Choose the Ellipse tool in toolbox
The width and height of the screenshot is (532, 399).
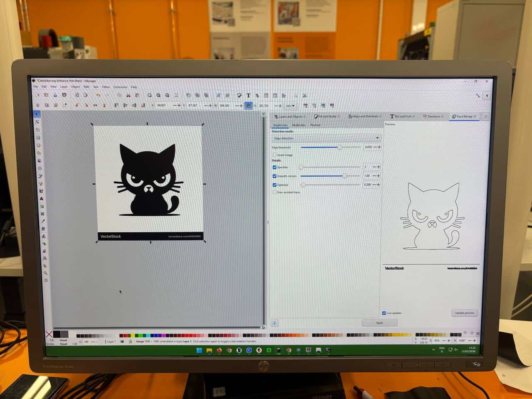point(38,145)
